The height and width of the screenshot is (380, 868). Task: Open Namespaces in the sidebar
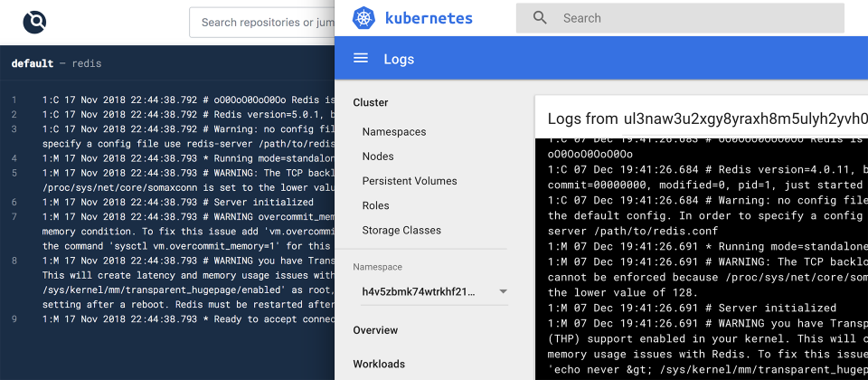394,132
